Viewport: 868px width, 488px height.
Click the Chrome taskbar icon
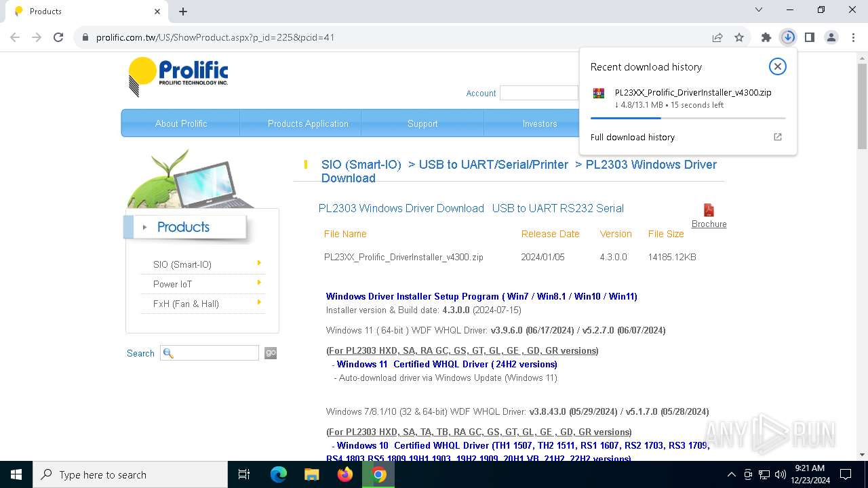click(x=378, y=474)
